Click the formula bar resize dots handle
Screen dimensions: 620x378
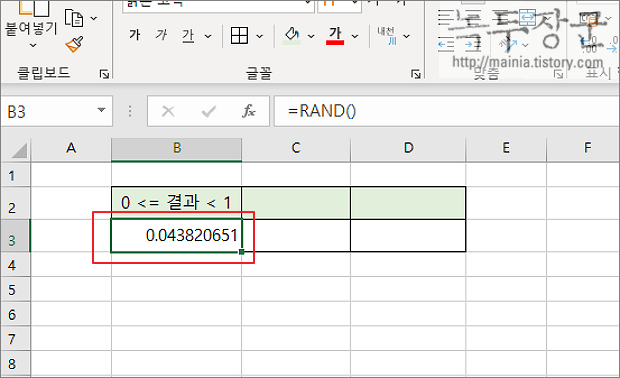tap(130, 111)
